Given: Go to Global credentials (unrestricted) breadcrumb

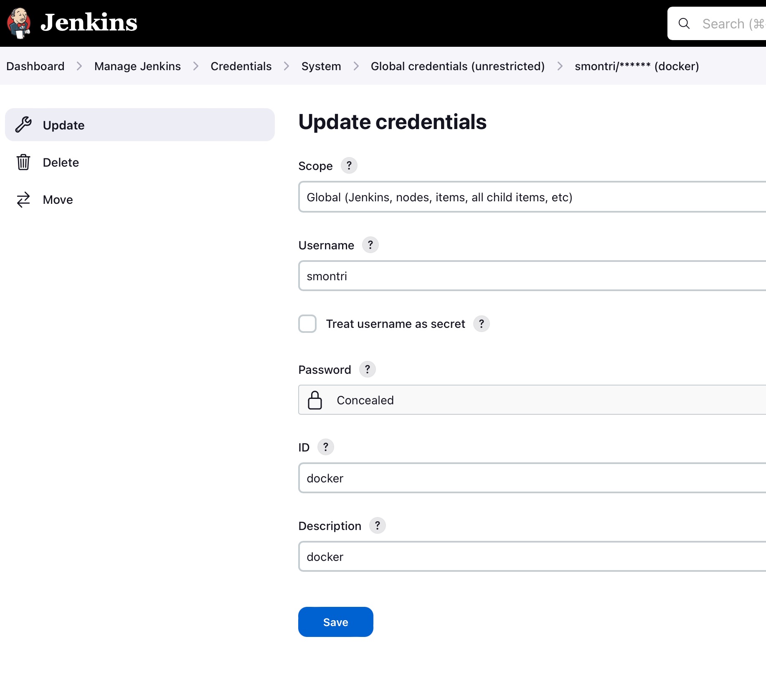Looking at the screenshot, I should [458, 66].
